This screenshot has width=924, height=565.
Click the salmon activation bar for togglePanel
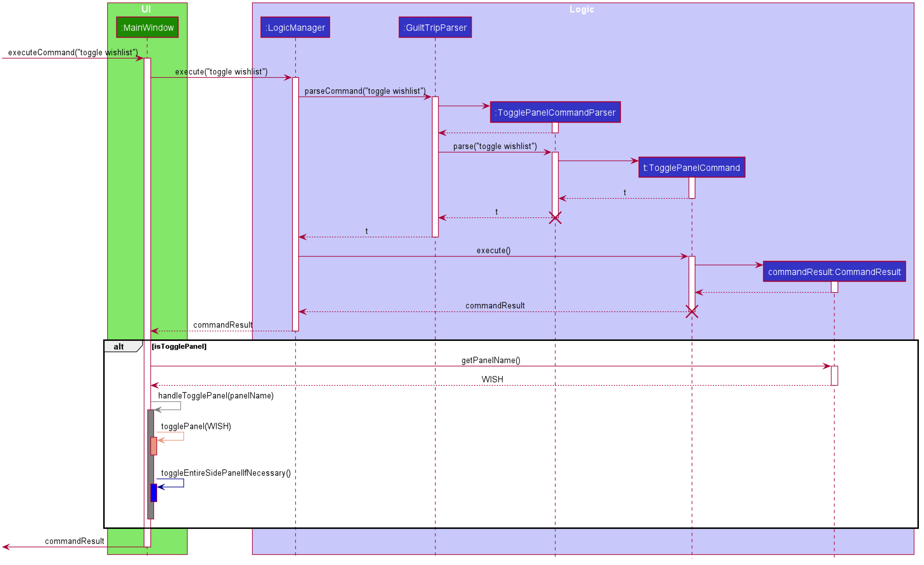click(153, 446)
